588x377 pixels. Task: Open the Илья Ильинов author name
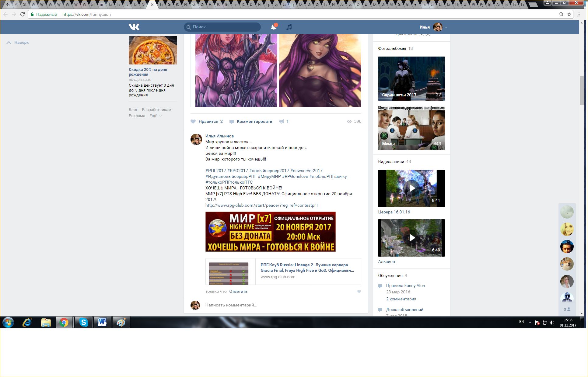pos(219,136)
